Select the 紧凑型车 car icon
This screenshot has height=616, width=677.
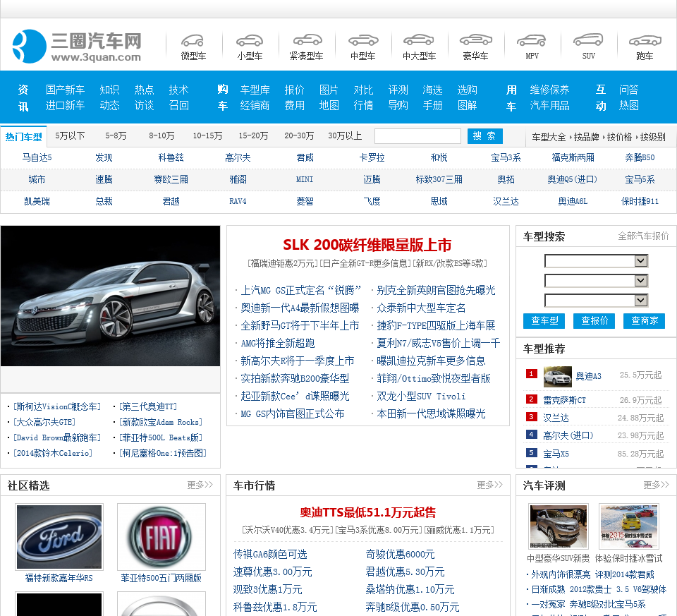pyautogui.click(x=307, y=40)
